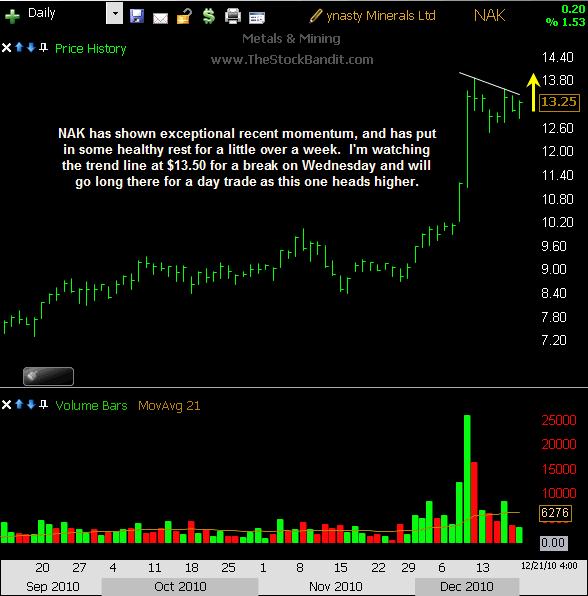Open the calendar window icon
This screenshot has height=596, width=588.
coord(257,17)
